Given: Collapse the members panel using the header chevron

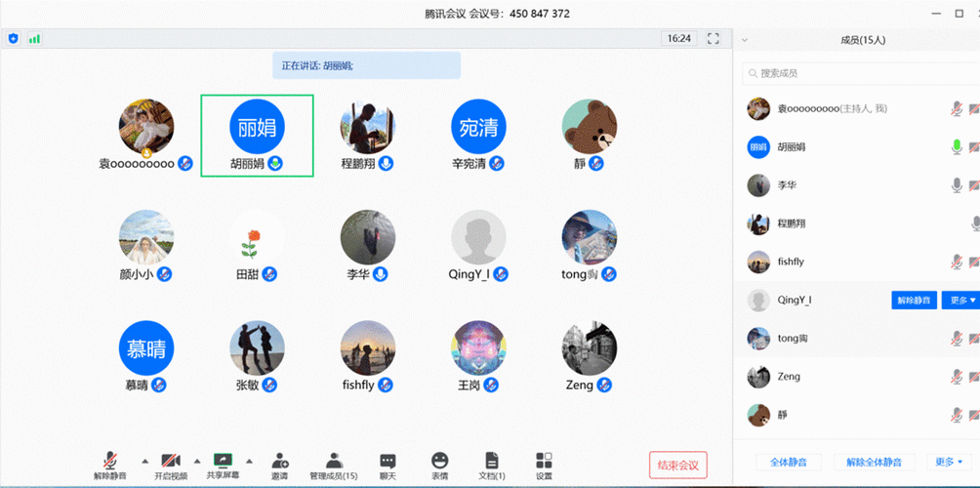Looking at the screenshot, I should 745,40.
